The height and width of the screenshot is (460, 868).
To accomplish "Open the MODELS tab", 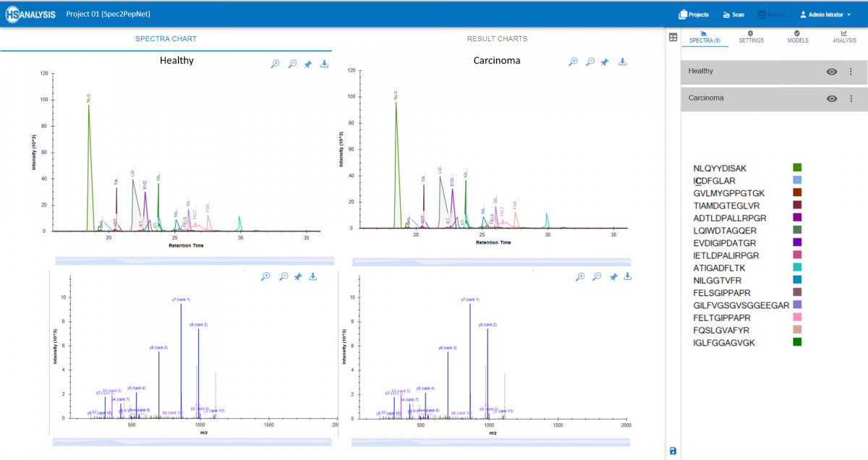I will pyautogui.click(x=798, y=37).
